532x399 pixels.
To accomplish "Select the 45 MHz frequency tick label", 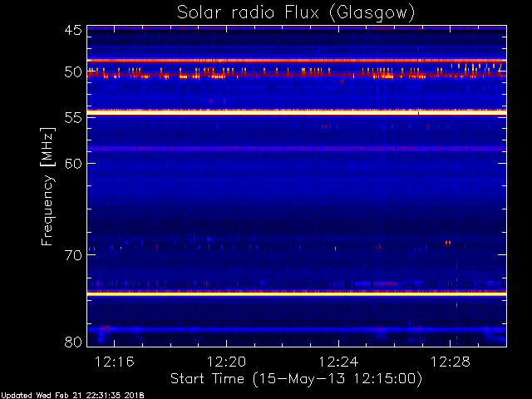I will (x=73, y=30).
